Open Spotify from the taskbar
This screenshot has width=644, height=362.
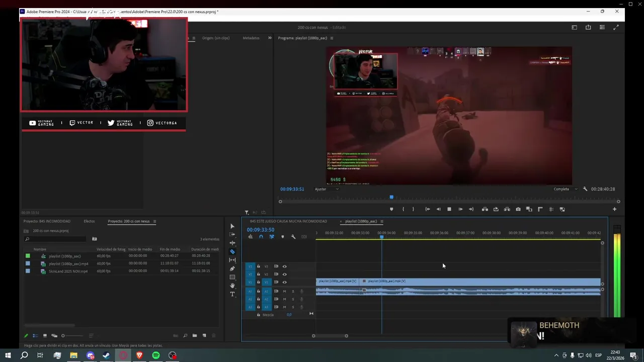coord(156,355)
